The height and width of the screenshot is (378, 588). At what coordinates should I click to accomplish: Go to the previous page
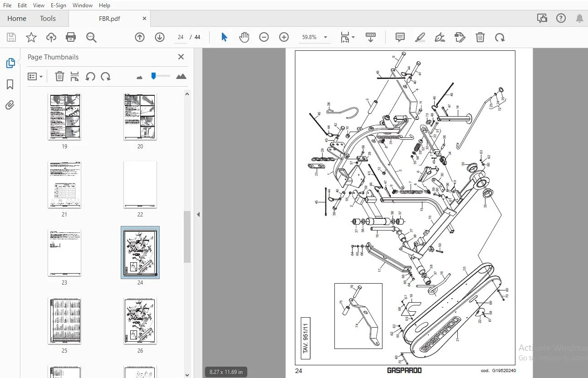click(x=140, y=37)
